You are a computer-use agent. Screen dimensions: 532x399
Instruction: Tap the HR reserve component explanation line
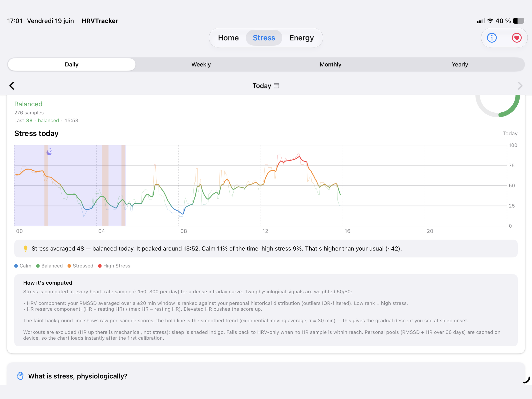pos(143,309)
